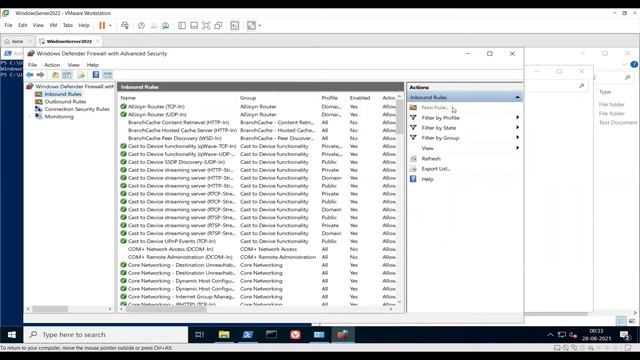Open VMware's Edit menu
The height and width of the screenshot is (360, 640).
click(22, 25)
